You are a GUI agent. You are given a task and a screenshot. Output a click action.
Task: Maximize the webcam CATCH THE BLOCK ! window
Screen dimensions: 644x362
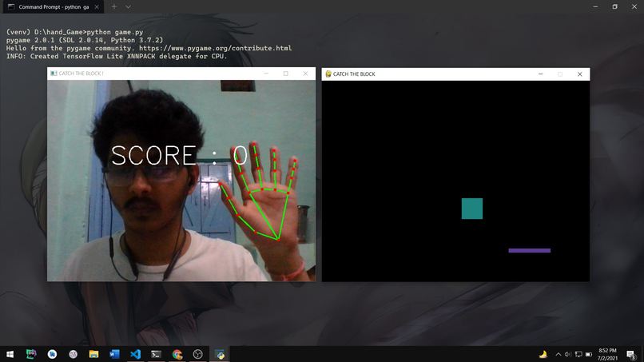click(x=286, y=74)
